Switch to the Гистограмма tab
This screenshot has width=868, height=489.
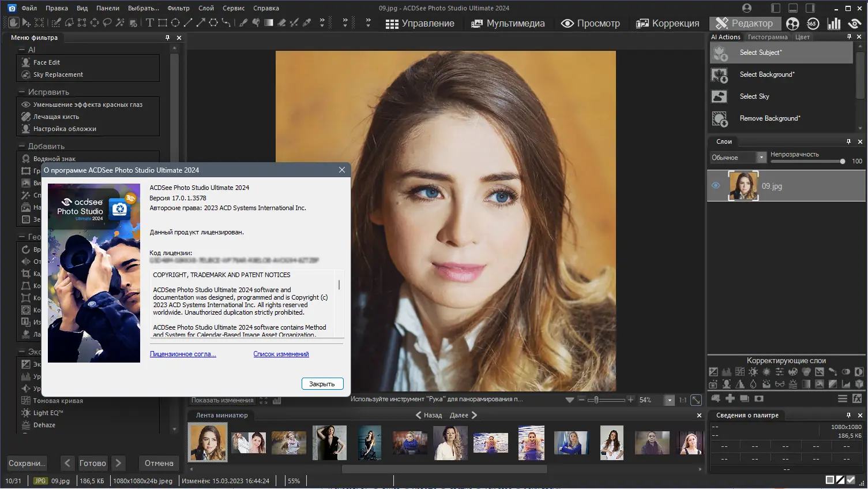tap(767, 37)
